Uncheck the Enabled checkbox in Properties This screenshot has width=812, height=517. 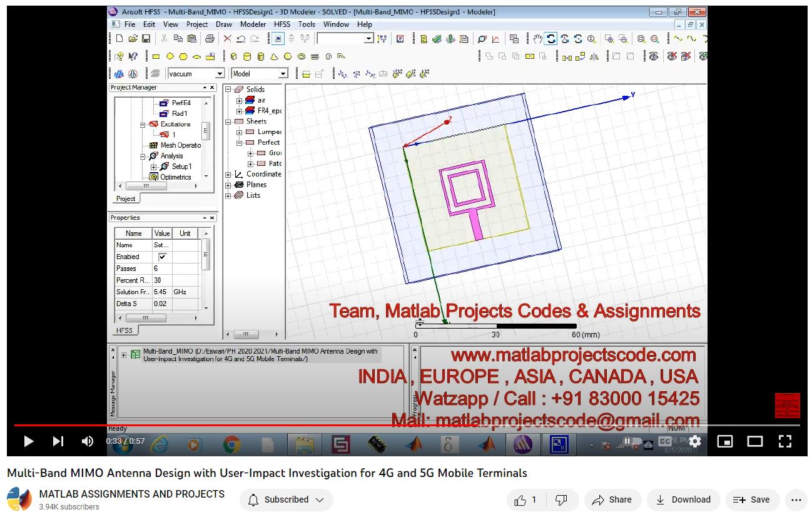[162, 257]
